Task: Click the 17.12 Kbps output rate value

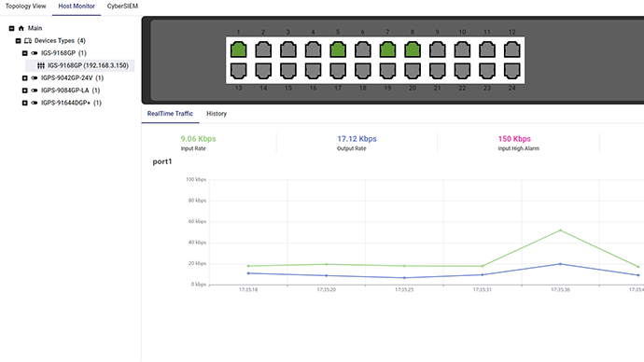Action: [357, 139]
